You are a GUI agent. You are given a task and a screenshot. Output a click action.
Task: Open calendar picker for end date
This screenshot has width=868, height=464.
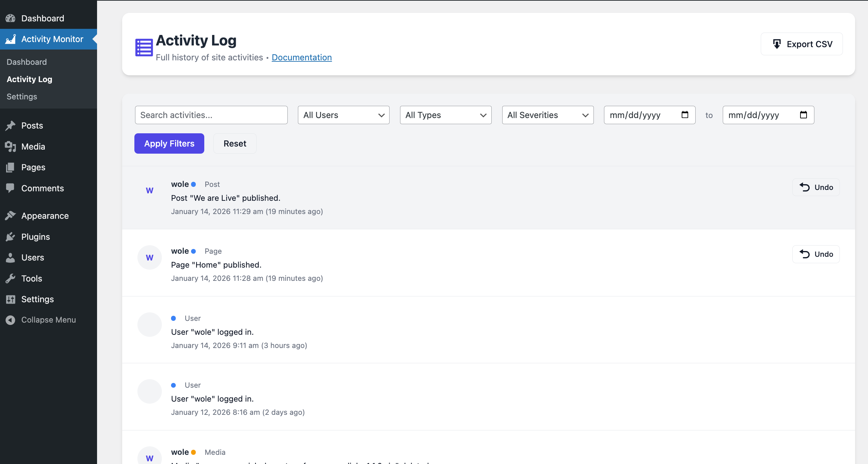click(x=803, y=115)
